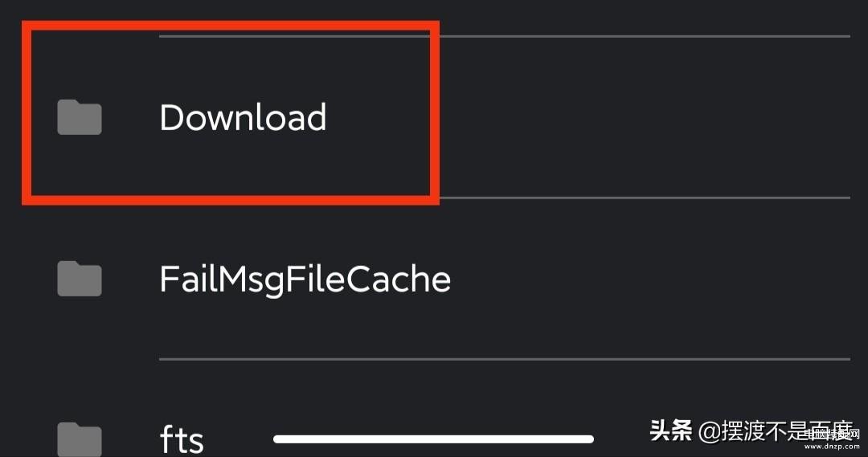The width and height of the screenshot is (868, 457).
Task: Select empty space right of Download row
Action: coord(642,117)
